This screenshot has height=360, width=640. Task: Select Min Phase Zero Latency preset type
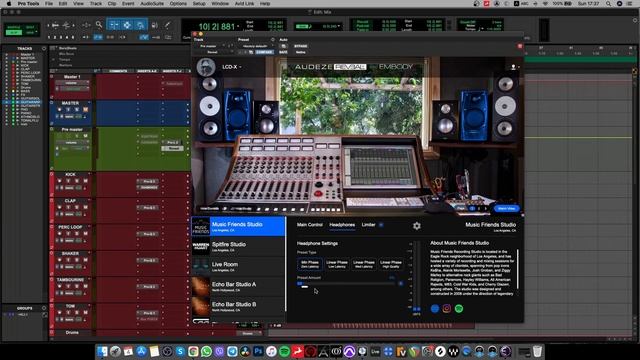[x=310, y=264]
